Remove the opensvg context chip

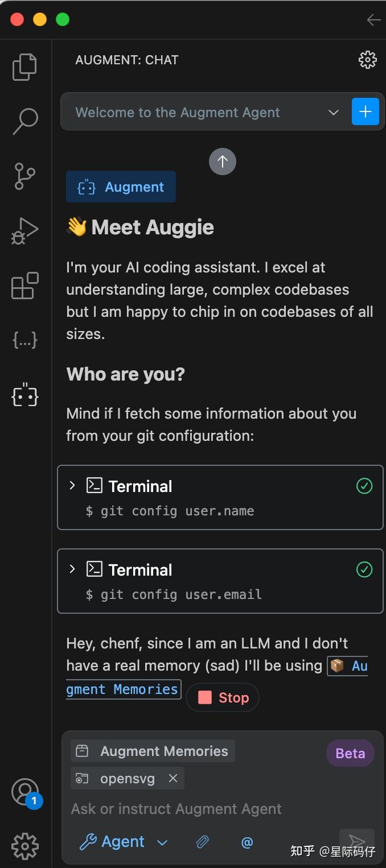tap(173, 778)
